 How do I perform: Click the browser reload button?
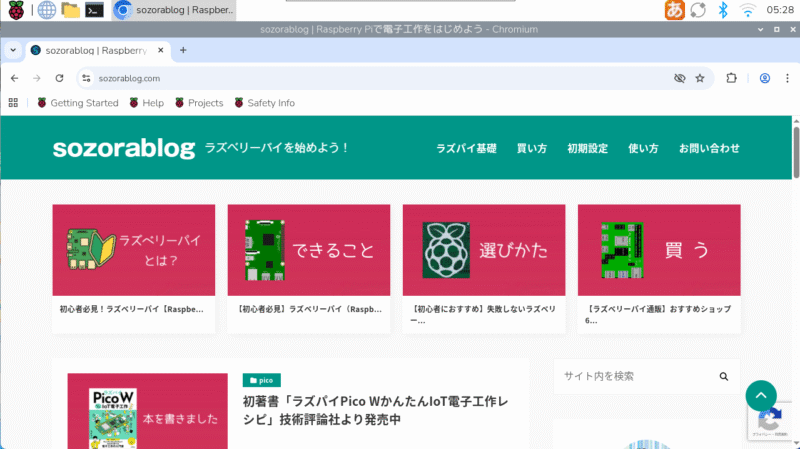click(x=60, y=78)
